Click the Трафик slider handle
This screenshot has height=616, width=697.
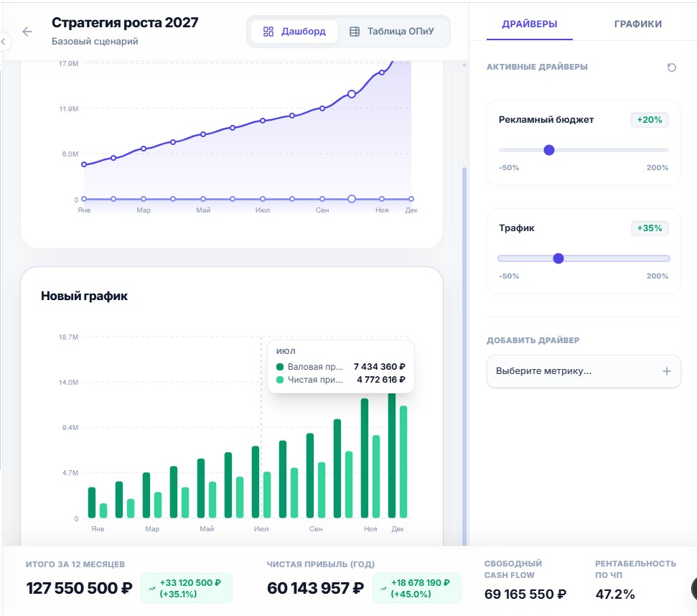558,258
